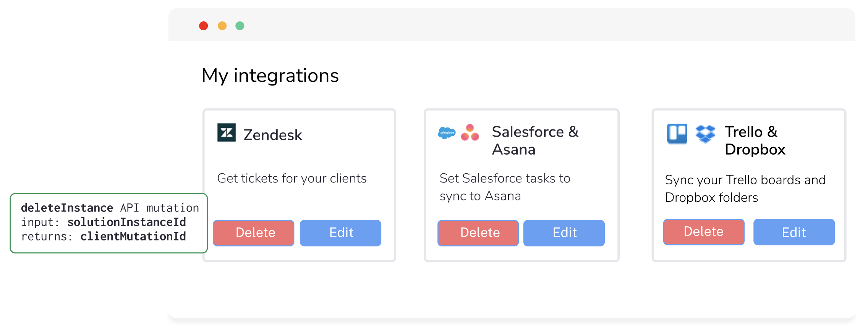The height and width of the screenshot is (329, 868).
Task: Edit the Zendesk integration
Action: (x=340, y=233)
